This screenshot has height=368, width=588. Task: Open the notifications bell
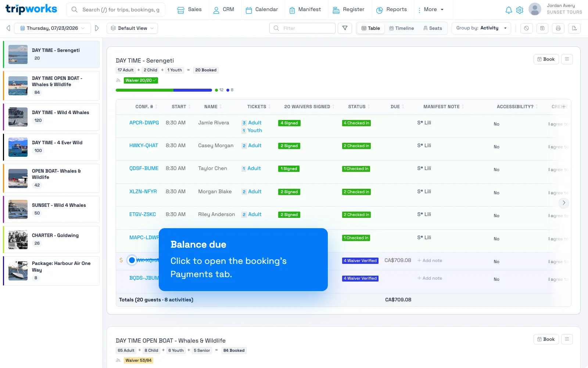(x=509, y=10)
